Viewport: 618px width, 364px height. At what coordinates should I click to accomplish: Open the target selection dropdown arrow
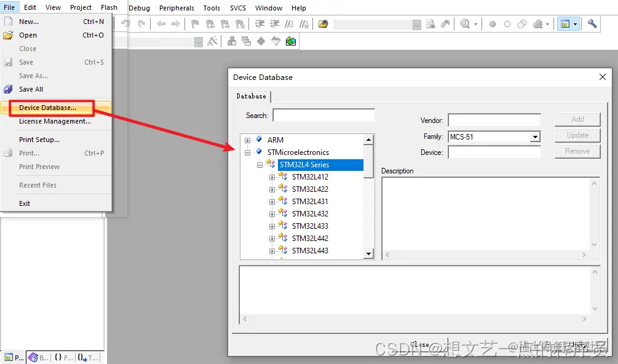click(x=199, y=42)
